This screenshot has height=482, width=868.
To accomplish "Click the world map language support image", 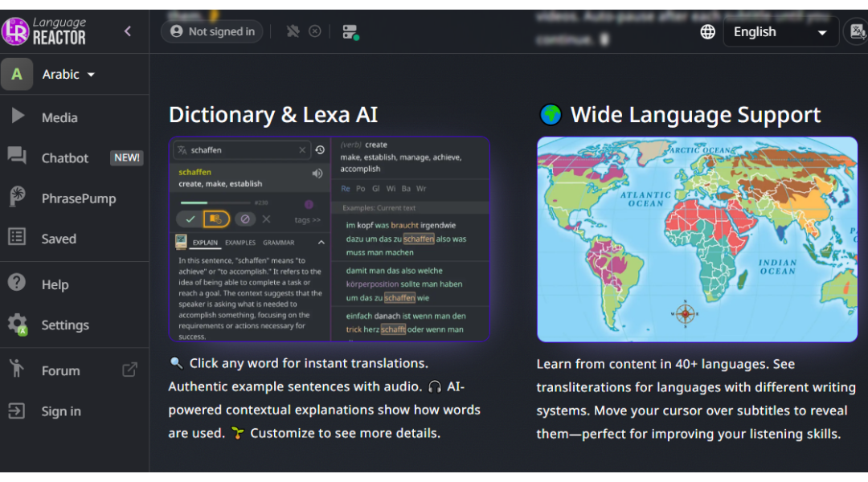I will pyautogui.click(x=697, y=239).
